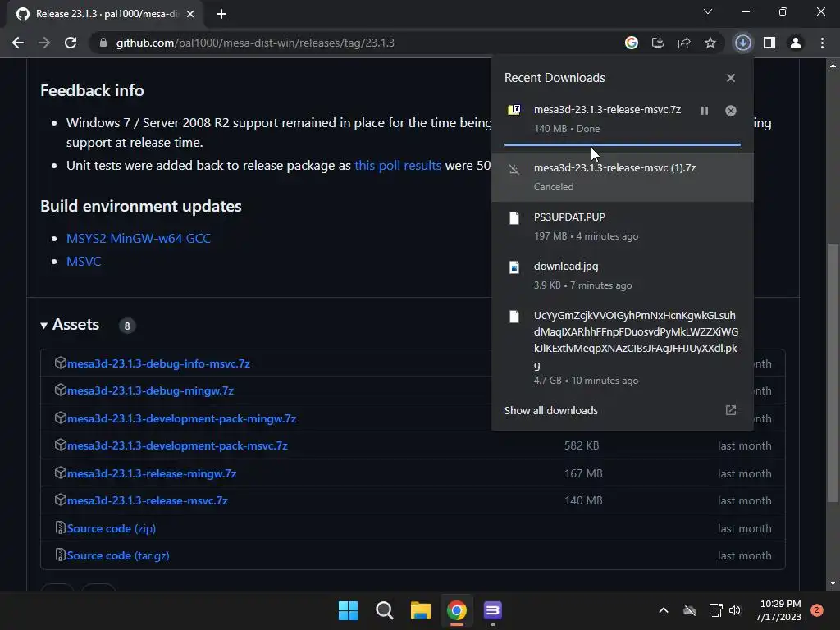Open the taskbar clock showing 10:29 PM
840x630 pixels.
[x=778, y=610]
